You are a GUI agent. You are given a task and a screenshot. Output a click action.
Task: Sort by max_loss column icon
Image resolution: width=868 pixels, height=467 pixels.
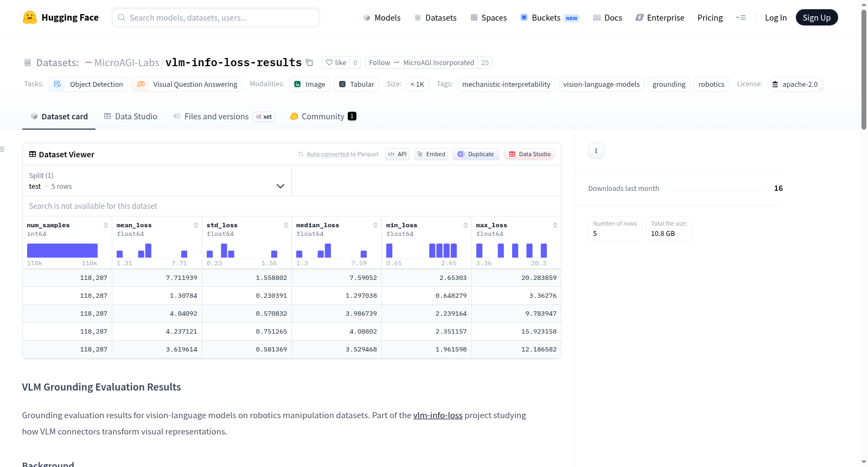[555, 225]
